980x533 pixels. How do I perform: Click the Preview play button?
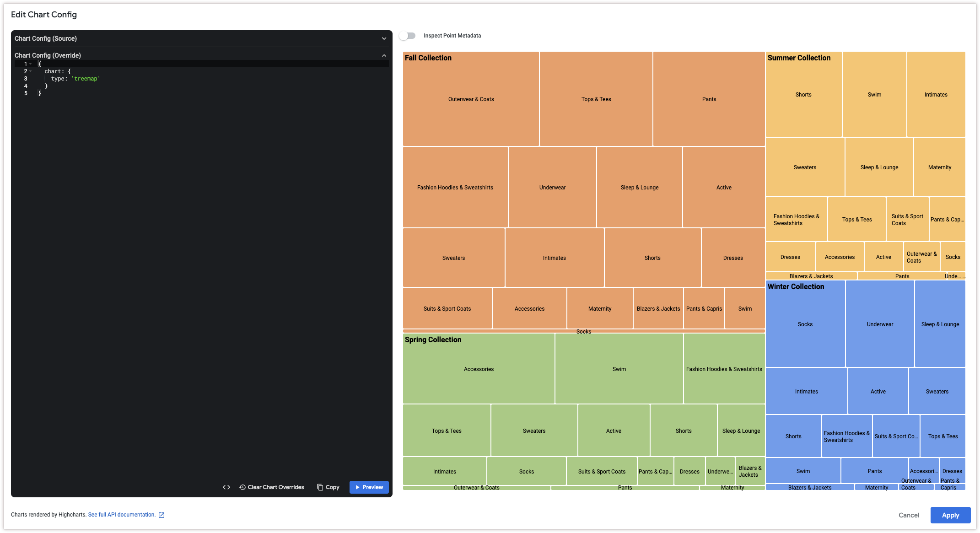click(x=369, y=487)
